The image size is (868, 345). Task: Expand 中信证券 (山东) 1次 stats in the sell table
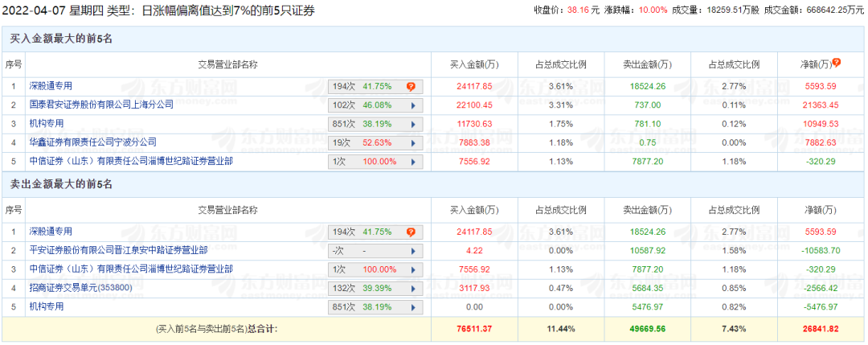(x=413, y=269)
